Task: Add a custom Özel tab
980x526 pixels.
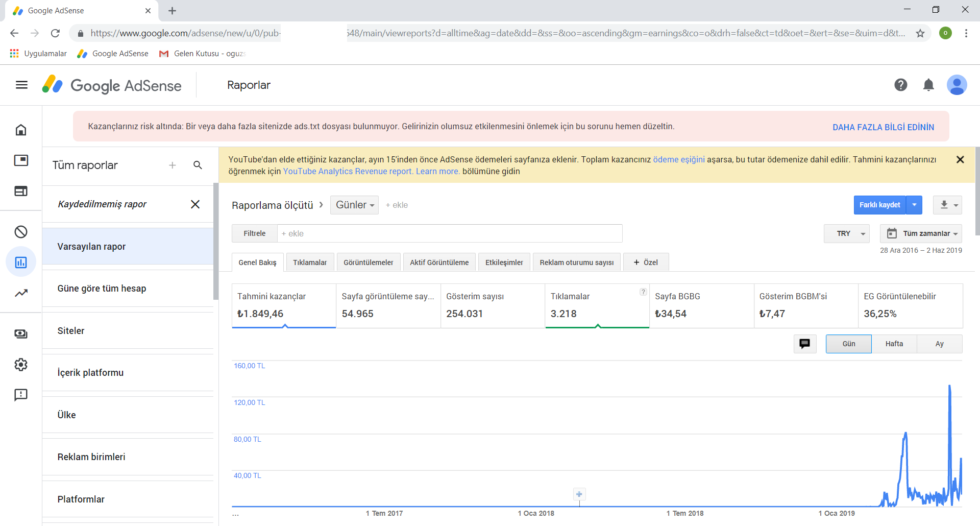Action: (x=646, y=262)
